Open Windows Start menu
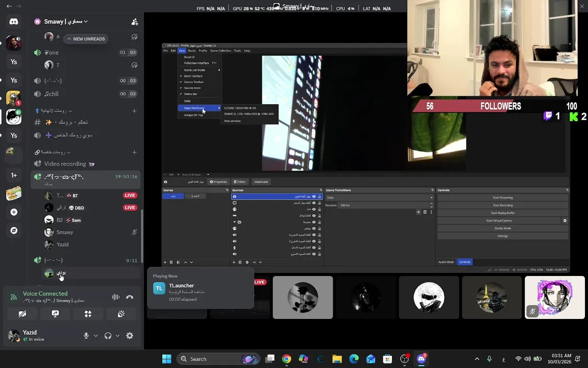This screenshot has height=368, width=588. (x=166, y=359)
